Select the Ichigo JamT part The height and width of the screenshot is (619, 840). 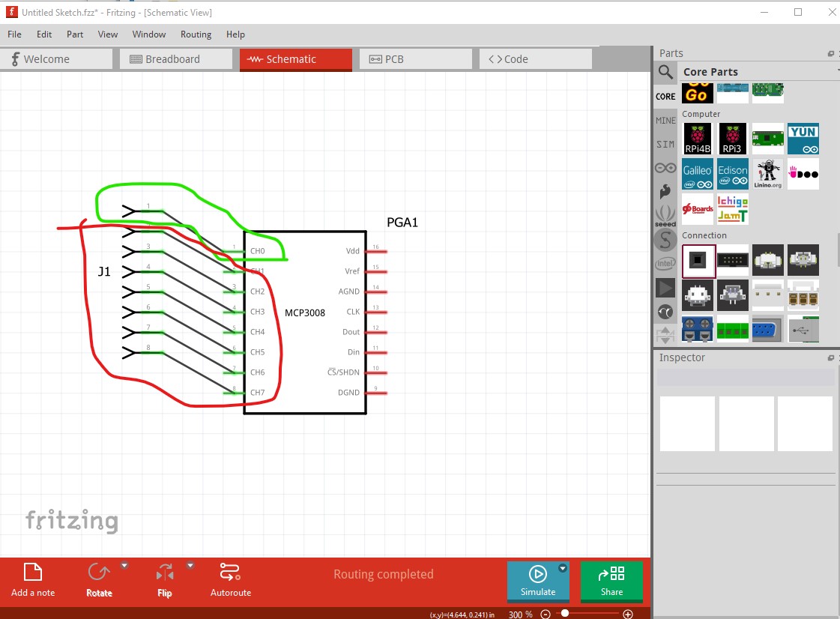click(x=732, y=209)
